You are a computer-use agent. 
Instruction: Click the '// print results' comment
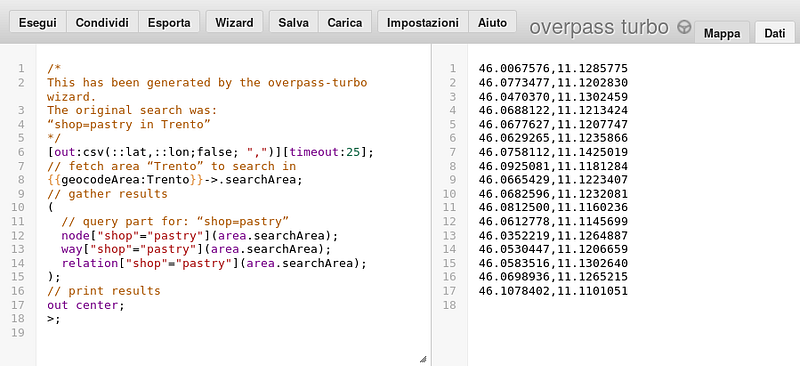point(104,291)
